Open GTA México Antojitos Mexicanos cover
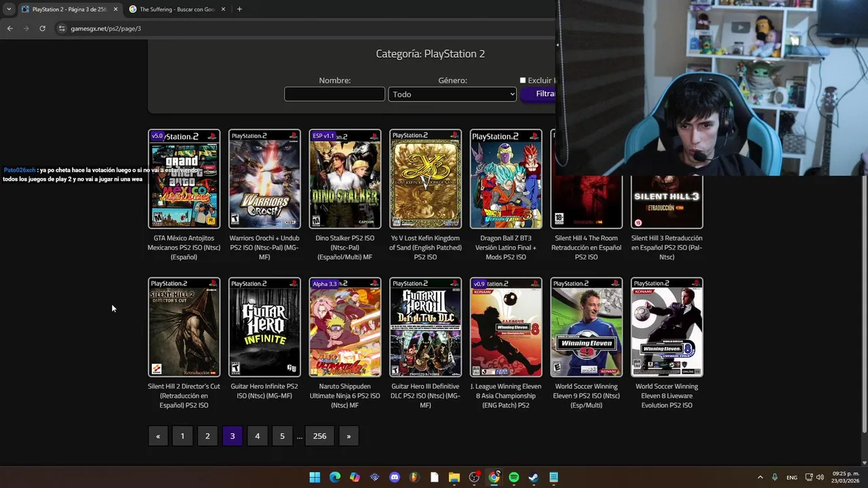This screenshot has height=488, width=868. pyautogui.click(x=184, y=179)
